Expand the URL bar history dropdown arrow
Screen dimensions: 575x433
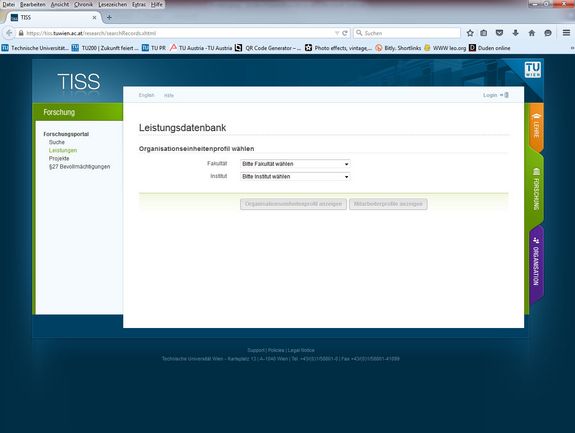[337, 33]
